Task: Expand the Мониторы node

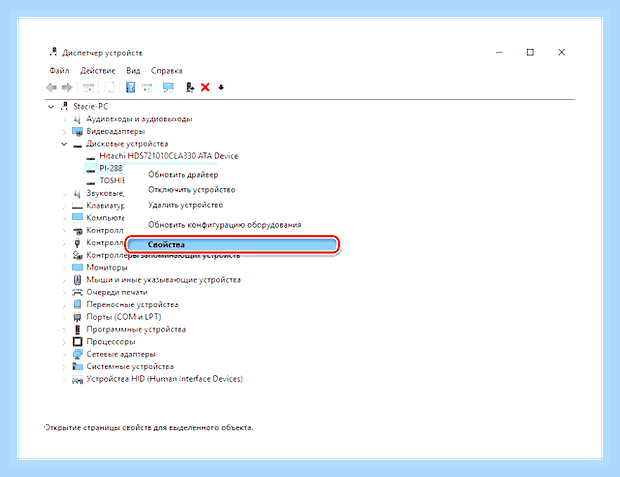Action: click(64, 267)
